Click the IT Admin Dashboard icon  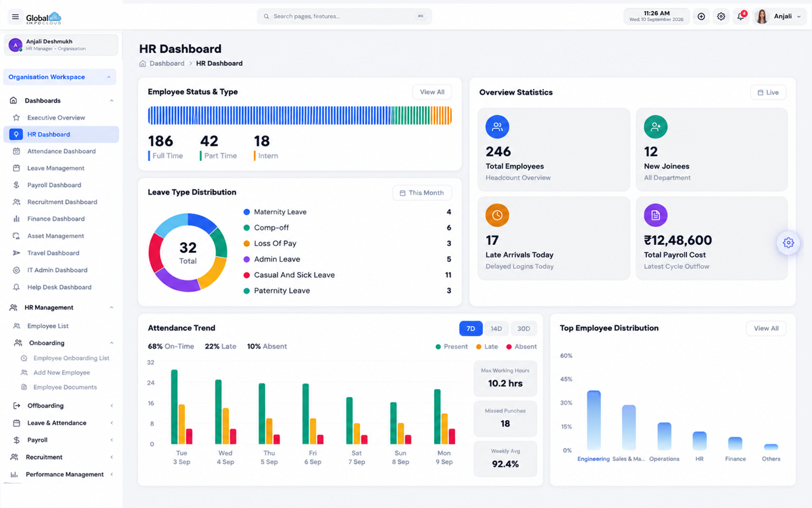point(16,270)
